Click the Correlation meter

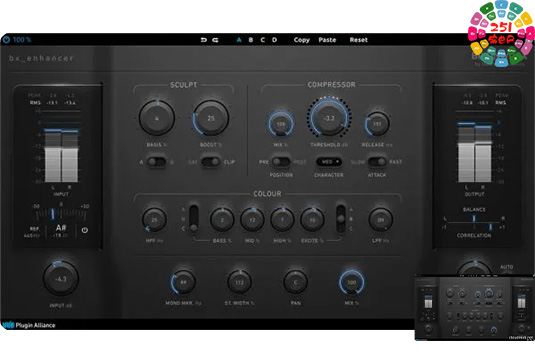pos(474,226)
